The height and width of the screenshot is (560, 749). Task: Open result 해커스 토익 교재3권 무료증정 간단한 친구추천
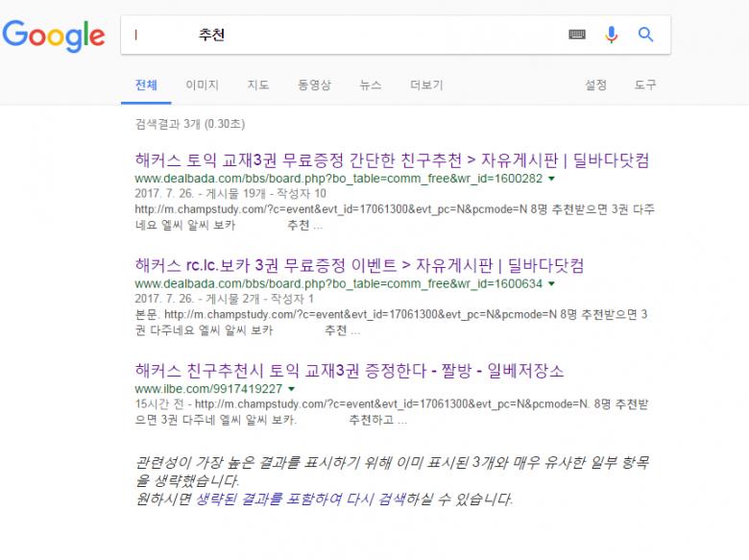(x=392, y=159)
